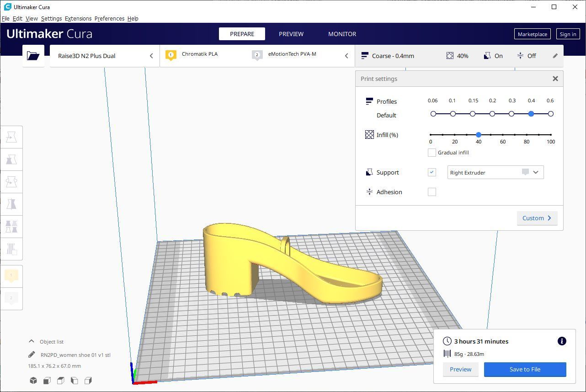Select the Mirror tool in left toolbar
This screenshot has width=586, height=392.
tap(11, 204)
